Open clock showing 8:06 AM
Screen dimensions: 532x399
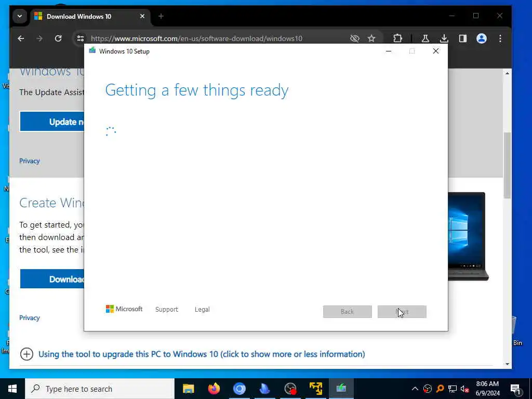[x=487, y=389]
